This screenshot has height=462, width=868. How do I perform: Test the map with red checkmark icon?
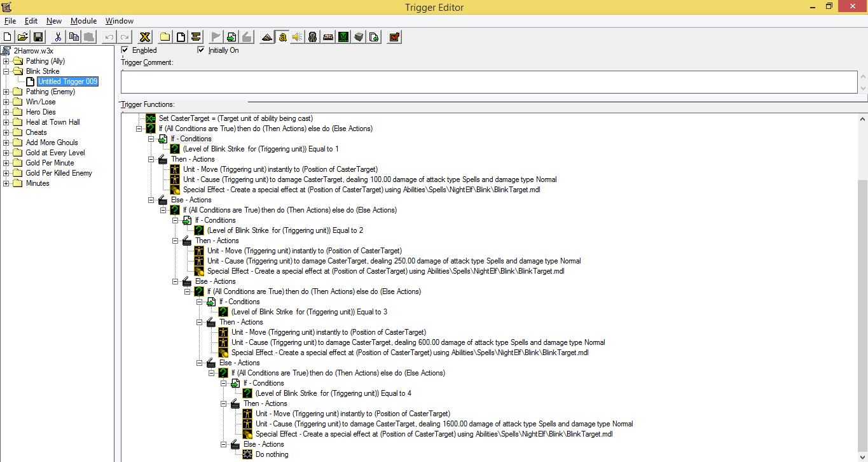tap(394, 37)
